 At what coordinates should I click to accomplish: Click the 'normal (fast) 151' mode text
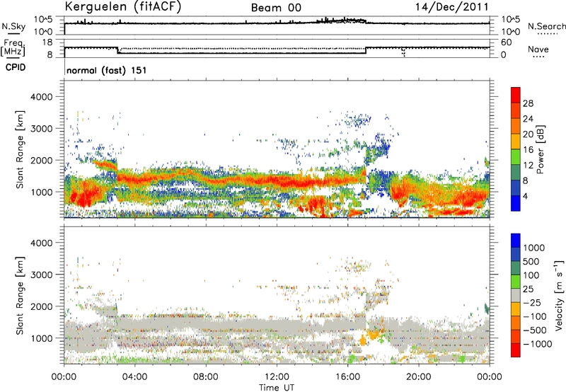107,70
